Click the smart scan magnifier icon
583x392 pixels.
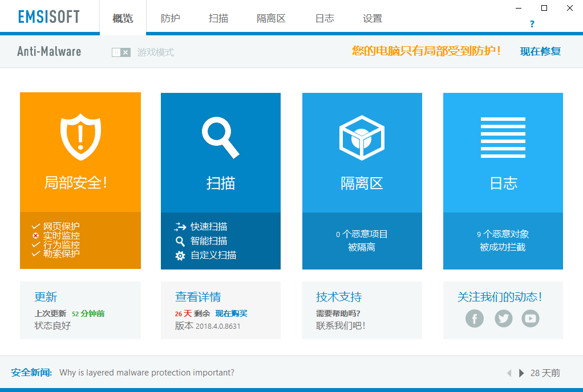point(180,241)
